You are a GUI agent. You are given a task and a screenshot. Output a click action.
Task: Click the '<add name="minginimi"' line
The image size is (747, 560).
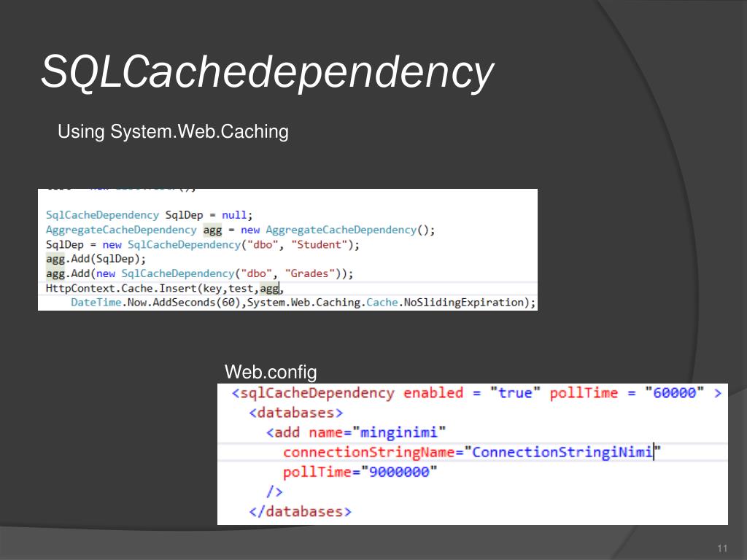pos(356,432)
